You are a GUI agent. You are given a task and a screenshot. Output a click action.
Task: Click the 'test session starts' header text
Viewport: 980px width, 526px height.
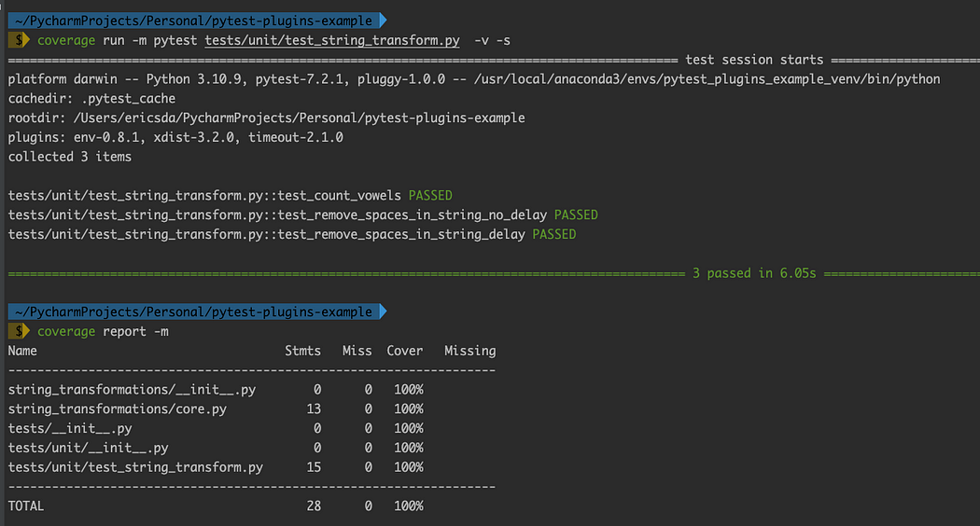tap(754, 60)
